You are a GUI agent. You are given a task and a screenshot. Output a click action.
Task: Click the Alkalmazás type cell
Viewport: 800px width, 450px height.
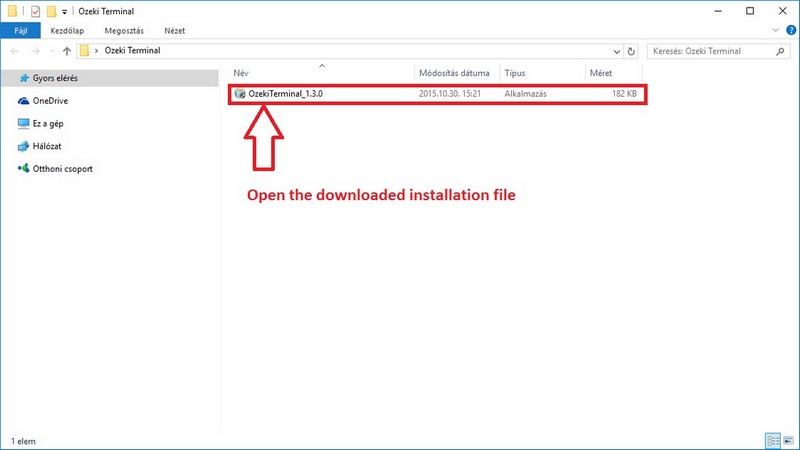pyautogui.click(x=526, y=94)
